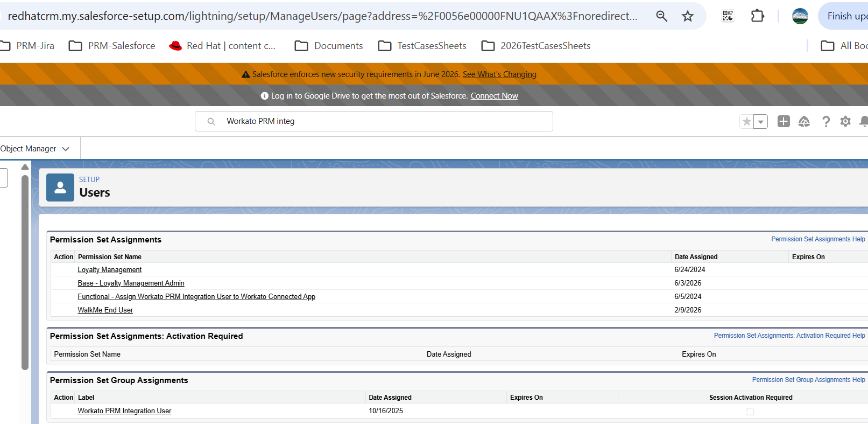Open the Notifications bell icon

coord(864,122)
